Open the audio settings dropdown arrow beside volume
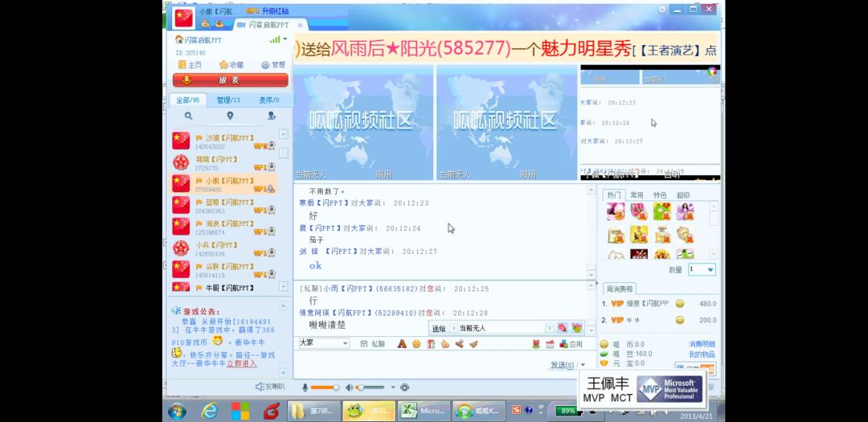The height and width of the screenshot is (422, 868). [x=393, y=387]
